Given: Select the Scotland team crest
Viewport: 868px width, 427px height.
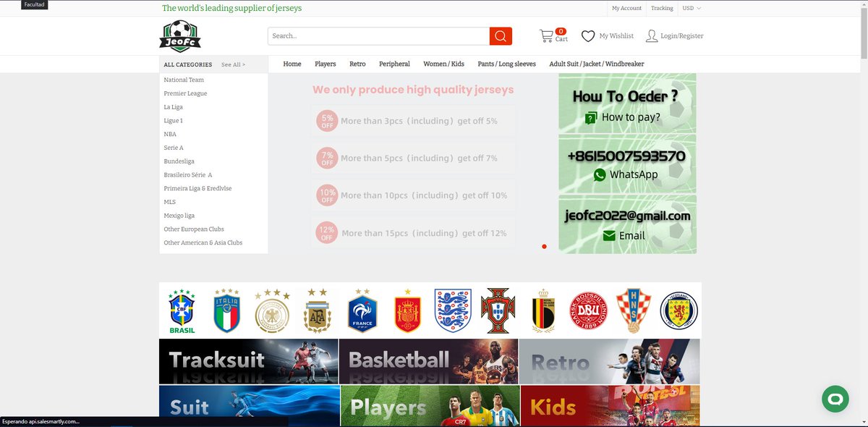Looking at the screenshot, I should pyautogui.click(x=679, y=311).
